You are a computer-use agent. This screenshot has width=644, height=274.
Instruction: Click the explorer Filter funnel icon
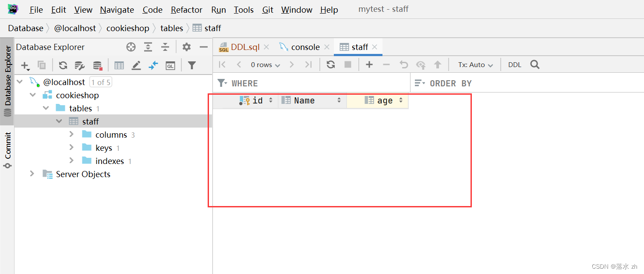point(191,65)
